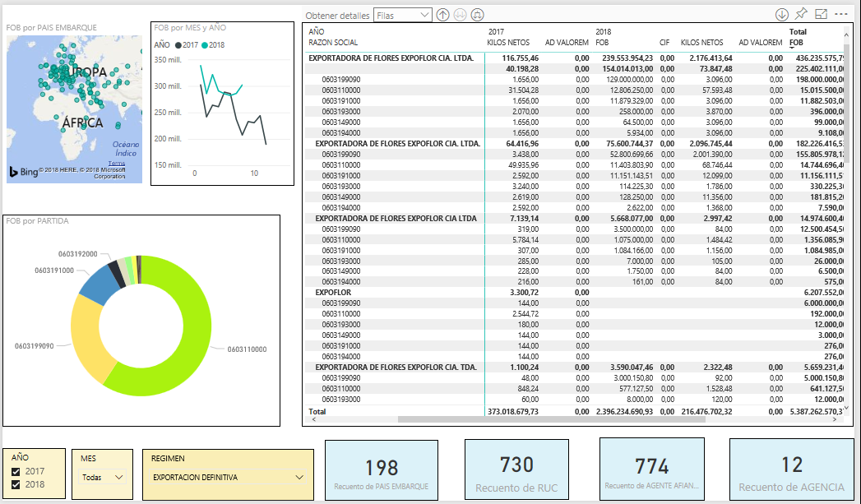Open focus mode for the matrix
This screenshot has height=504, width=861.
click(x=821, y=14)
